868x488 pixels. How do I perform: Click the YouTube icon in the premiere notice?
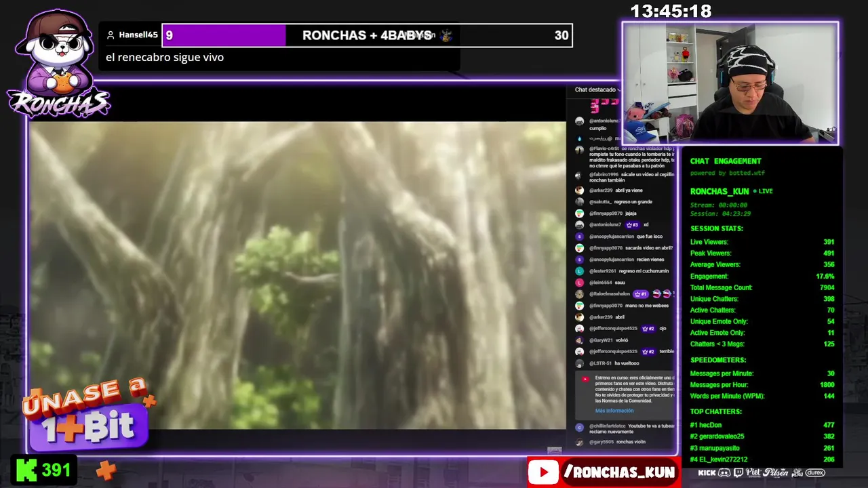(585, 380)
